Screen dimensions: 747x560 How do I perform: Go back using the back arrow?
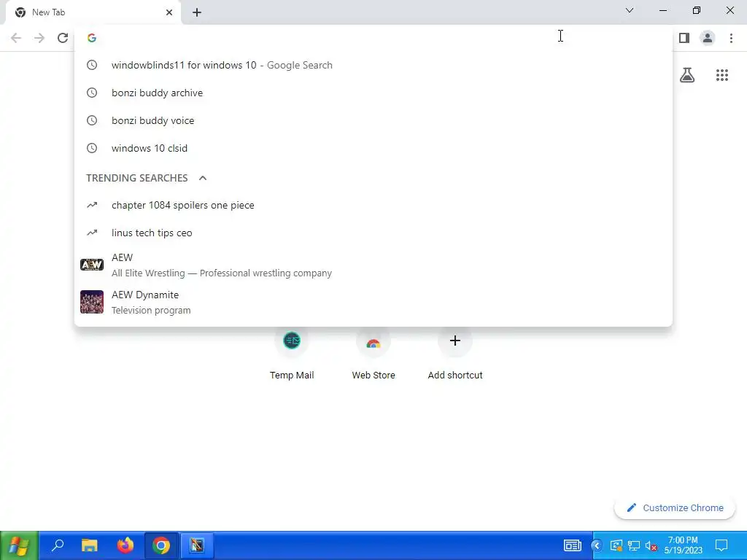[x=16, y=38]
